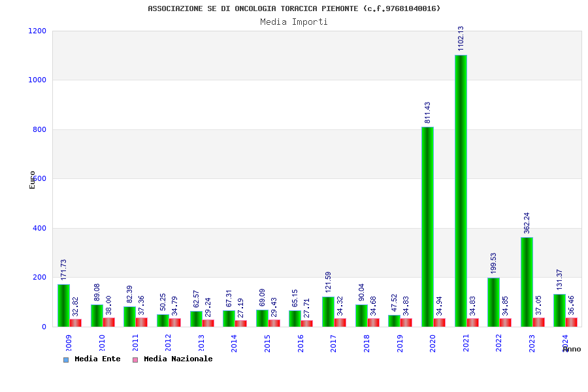Click the chart title ASSOCIAZIONE SE DI ONCOLOGIA TORACICA
Image resolution: width=588 pixels, height=392 pixels.
[294, 8]
